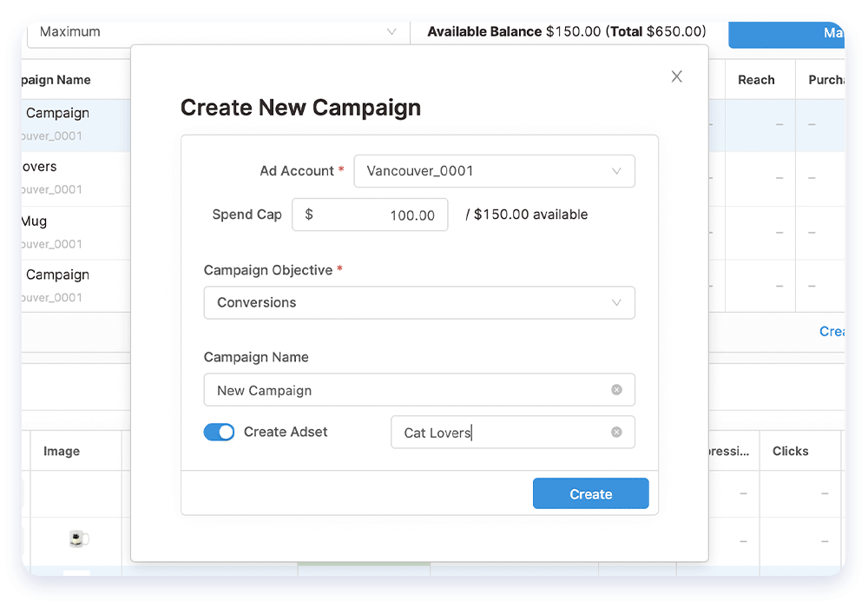This screenshot has width=868, height=608.
Task: Clear the Cat Lovers adset name
Action: click(616, 432)
